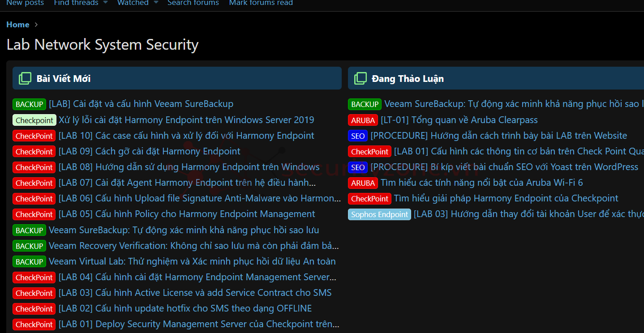Open Sophos [LAB 03] thay đổi tài khoản User
The image size is (644, 333).
click(529, 214)
